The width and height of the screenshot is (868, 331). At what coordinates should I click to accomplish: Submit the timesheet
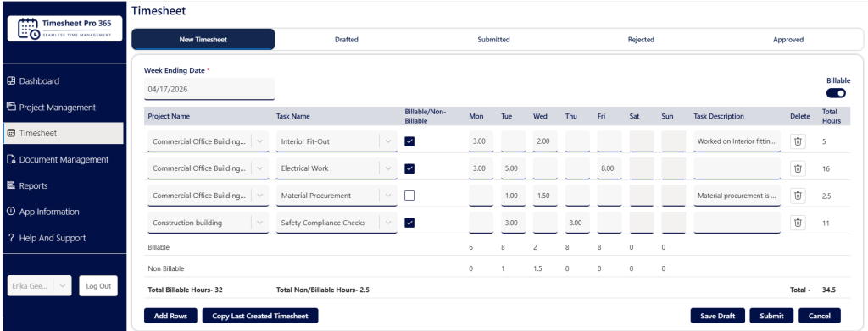[771, 316]
